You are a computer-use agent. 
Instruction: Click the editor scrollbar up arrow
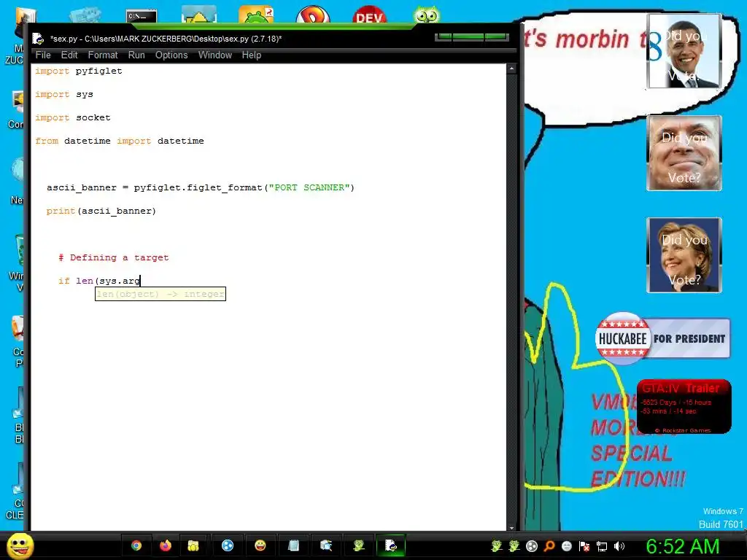[511, 69]
